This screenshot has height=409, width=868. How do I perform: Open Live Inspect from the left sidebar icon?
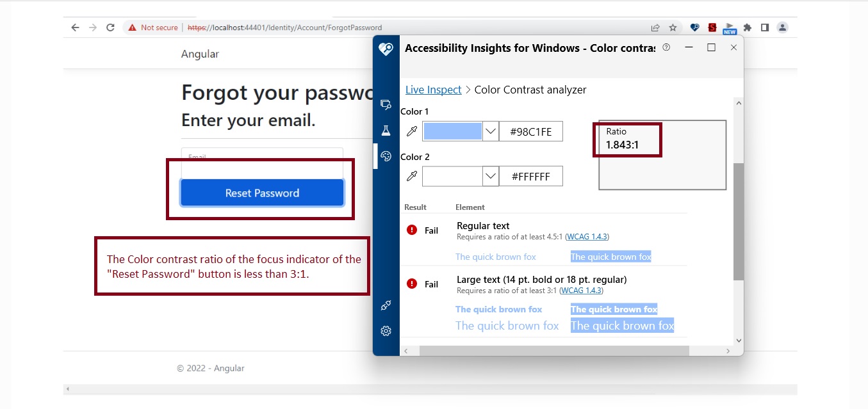coord(386,104)
